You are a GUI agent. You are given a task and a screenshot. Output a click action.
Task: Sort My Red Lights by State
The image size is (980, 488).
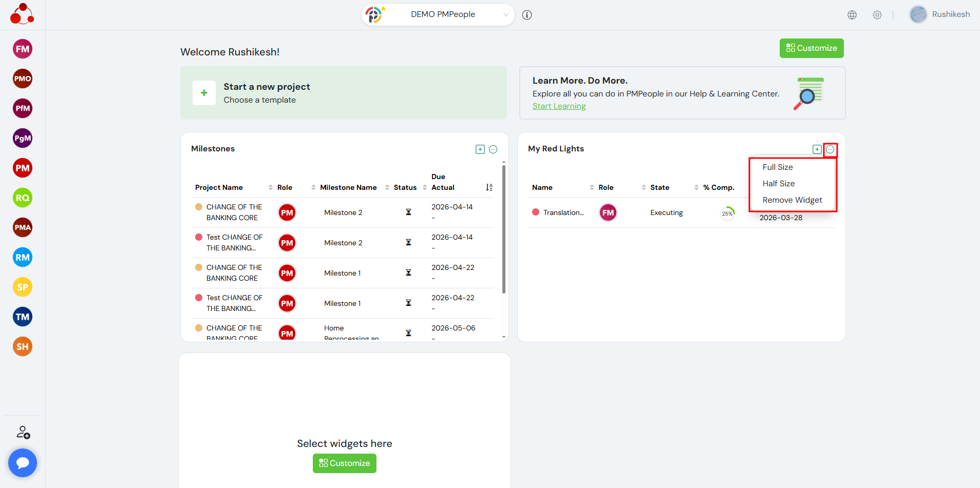pos(696,187)
